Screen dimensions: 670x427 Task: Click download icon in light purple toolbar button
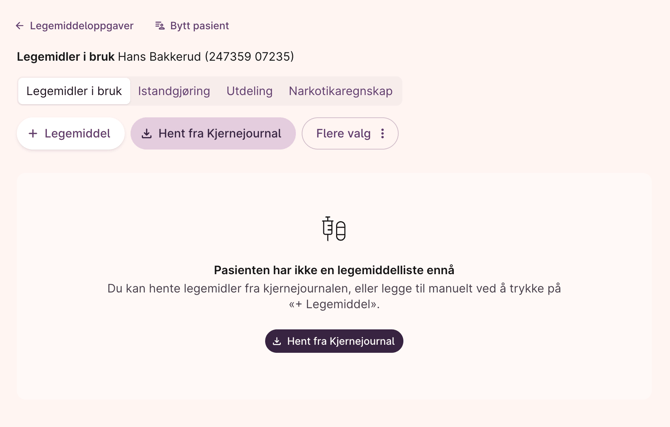point(147,134)
